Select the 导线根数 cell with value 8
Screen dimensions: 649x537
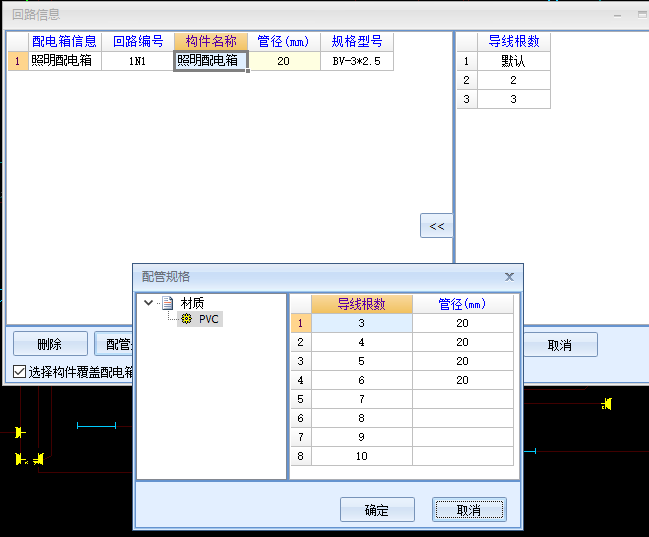pyautogui.click(x=362, y=418)
